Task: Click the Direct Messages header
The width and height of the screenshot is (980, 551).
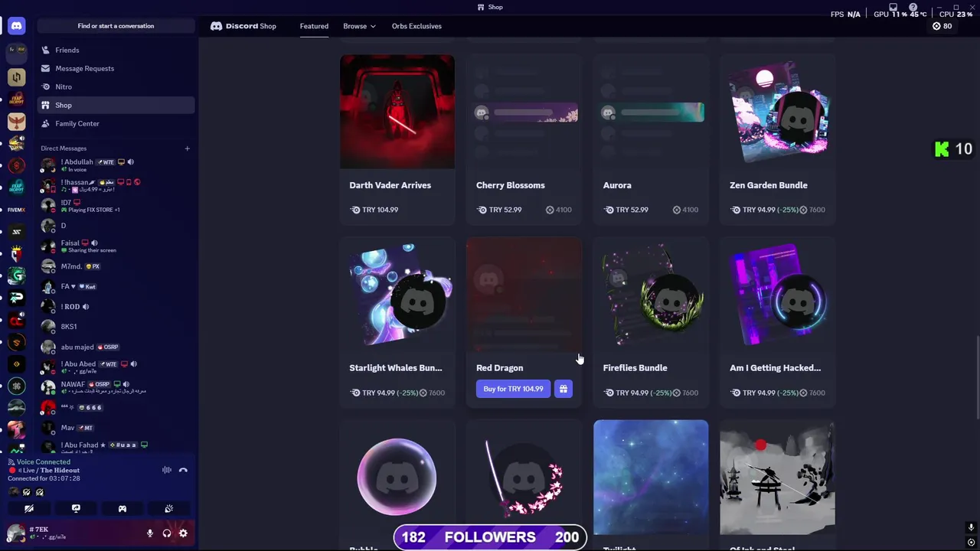Action: pyautogui.click(x=64, y=148)
